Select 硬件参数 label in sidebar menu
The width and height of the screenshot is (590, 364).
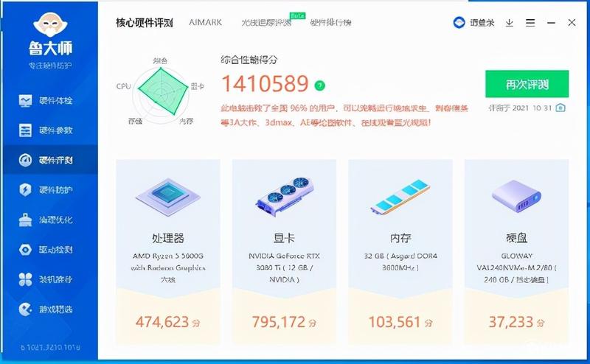tap(56, 130)
